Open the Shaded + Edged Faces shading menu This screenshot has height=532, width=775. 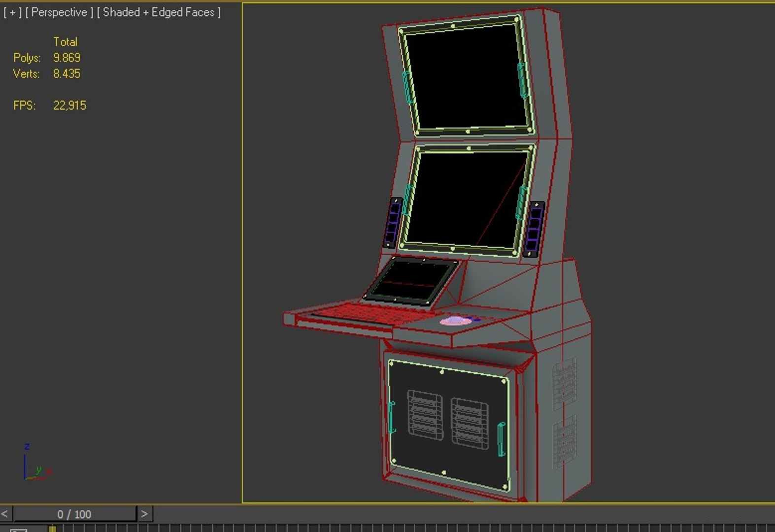(x=159, y=12)
